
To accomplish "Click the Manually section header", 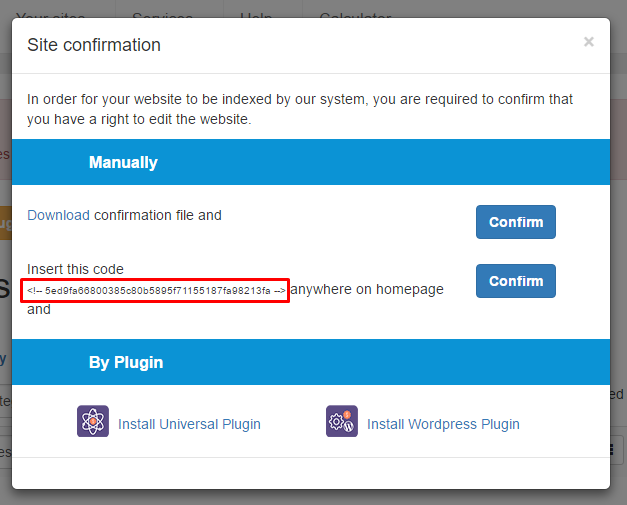I will (x=311, y=162).
